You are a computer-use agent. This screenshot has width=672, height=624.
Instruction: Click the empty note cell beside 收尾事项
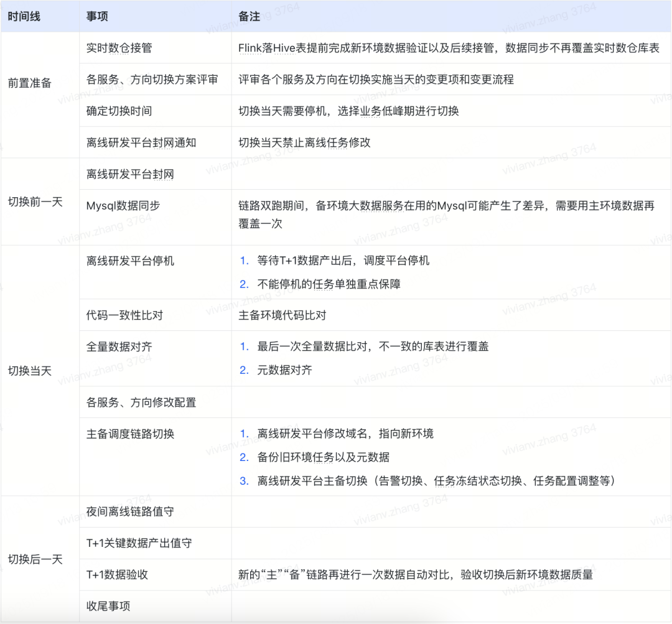tap(450, 606)
